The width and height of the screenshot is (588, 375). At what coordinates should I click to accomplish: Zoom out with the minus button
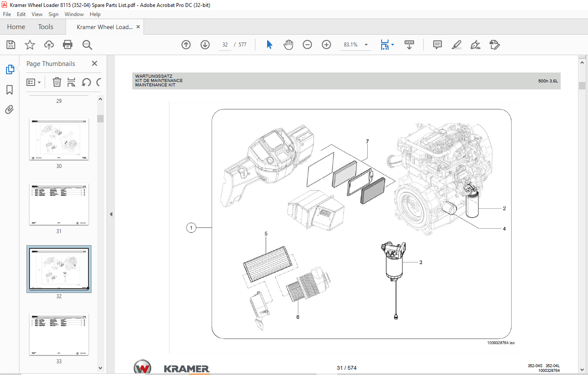click(x=307, y=45)
